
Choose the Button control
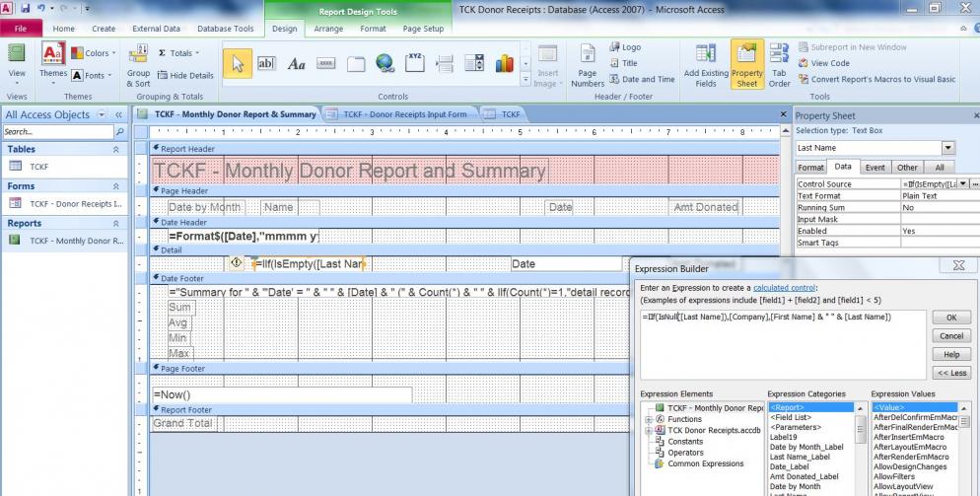(x=325, y=63)
